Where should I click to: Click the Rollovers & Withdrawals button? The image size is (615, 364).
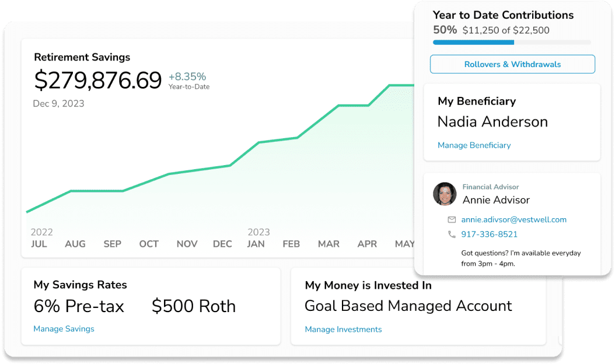512,64
